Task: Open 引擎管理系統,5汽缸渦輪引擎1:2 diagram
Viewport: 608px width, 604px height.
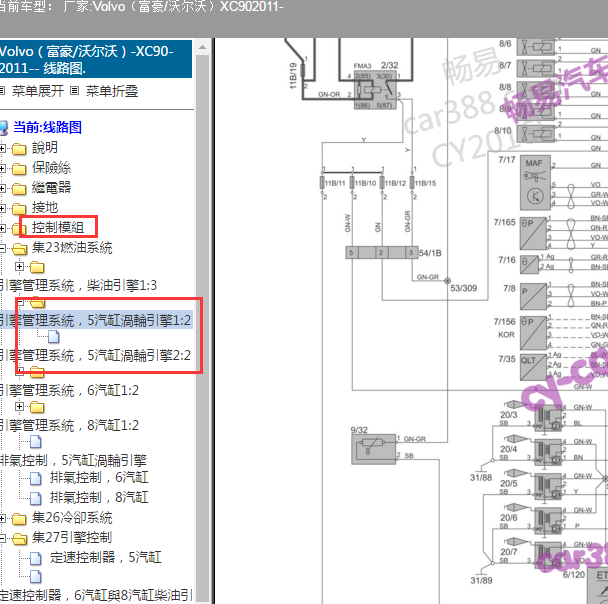Action: click(x=95, y=320)
